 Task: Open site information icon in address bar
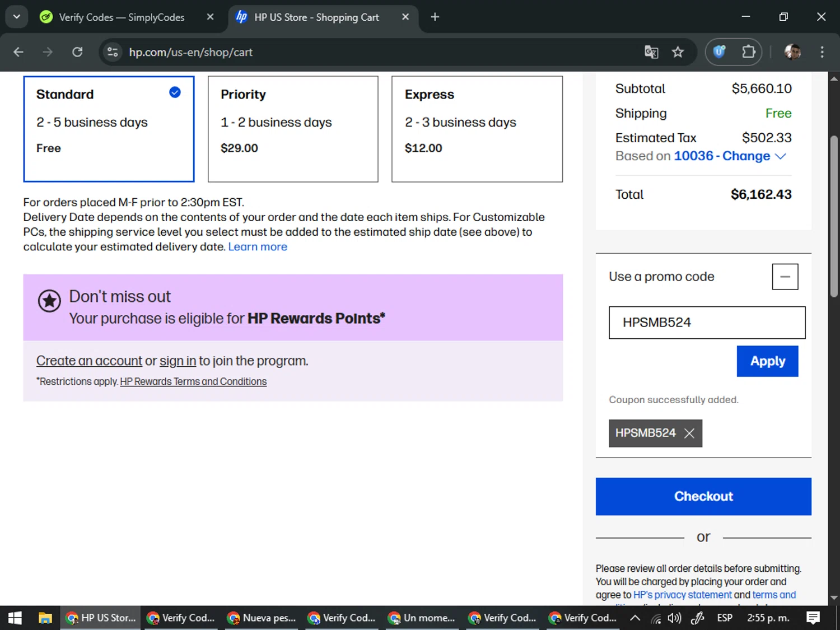click(113, 52)
